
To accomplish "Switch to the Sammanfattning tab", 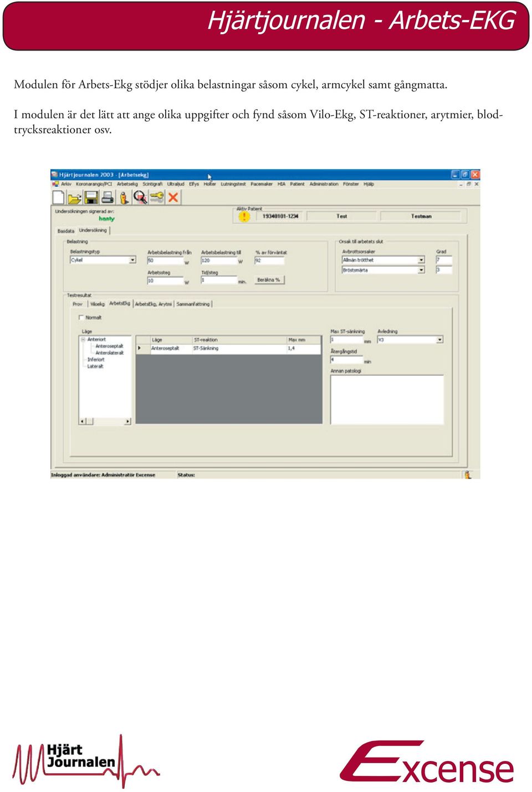I will click(x=193, y=304).
